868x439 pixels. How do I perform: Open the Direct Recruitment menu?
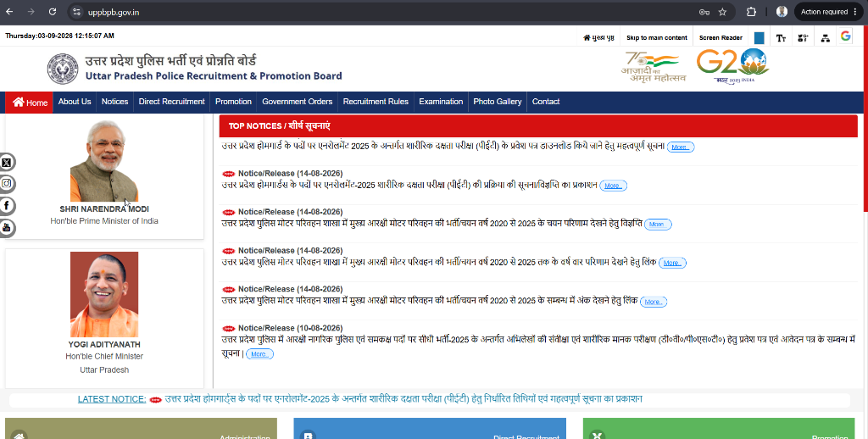click(x=171, y=102)
